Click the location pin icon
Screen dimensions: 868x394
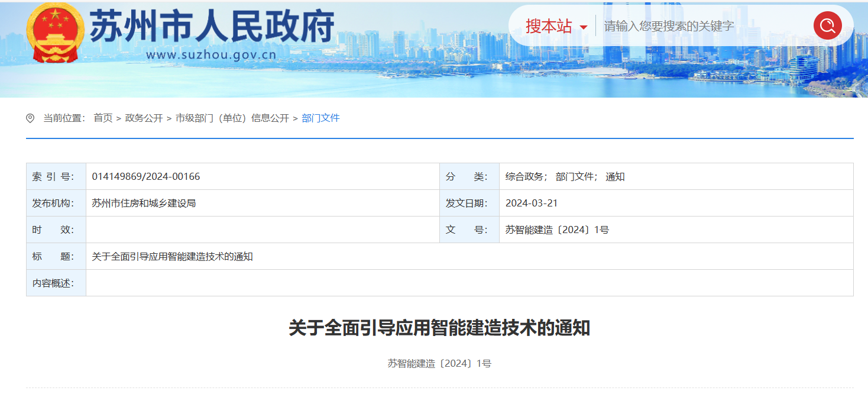tap(30, 118)
